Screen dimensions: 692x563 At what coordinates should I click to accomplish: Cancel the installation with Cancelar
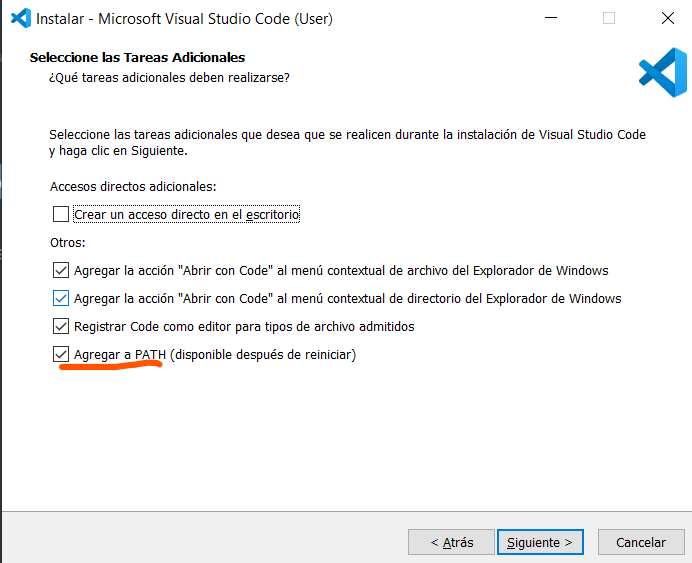click(x=640, y=542)
